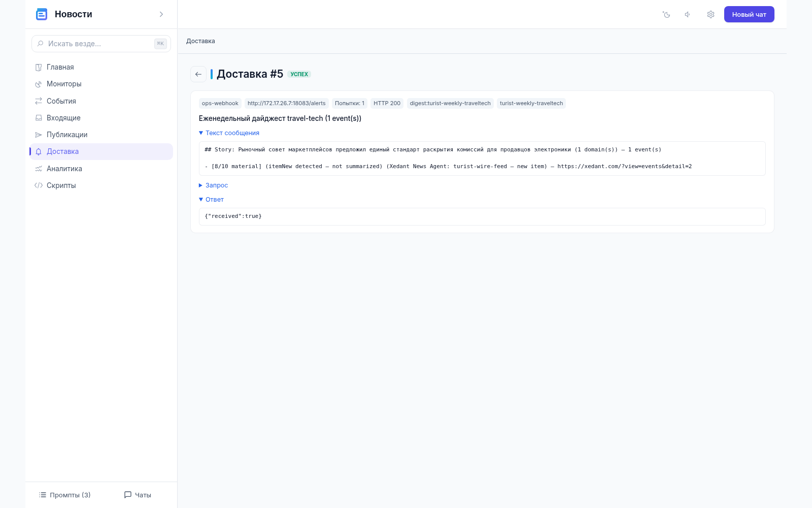Screen dimensions: 812x508
Task: Open Чаты at the bottom
Action: (x=138, y=495)
